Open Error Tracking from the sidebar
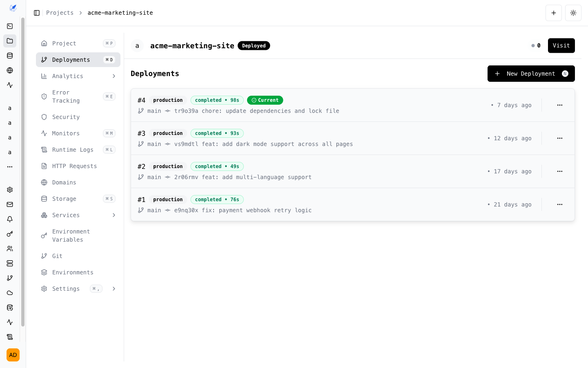The width and height of the screenshot is (588, 368). (65, 96)
